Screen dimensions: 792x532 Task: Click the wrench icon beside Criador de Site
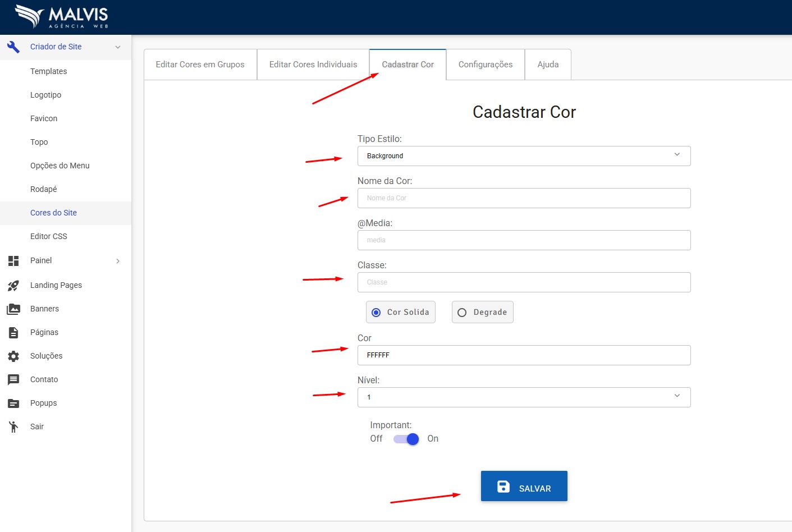pyautogui.click(x=13, y=47)
